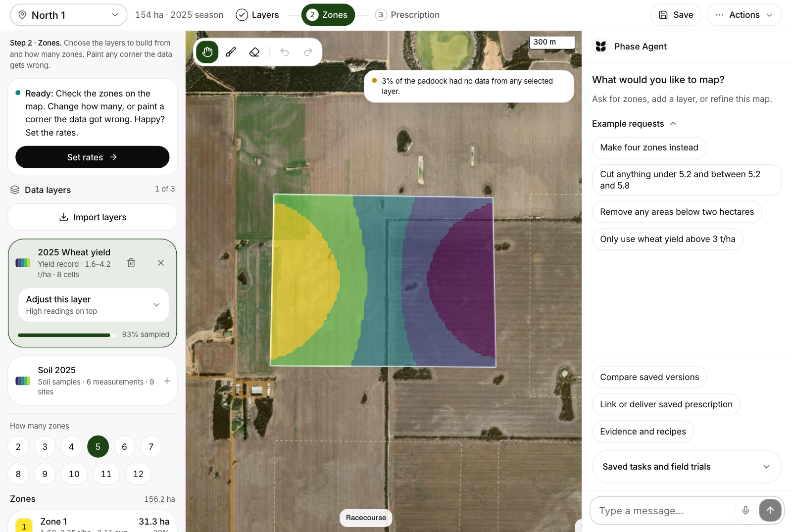Click the Soil 2025 color ramp

[23, 381]
